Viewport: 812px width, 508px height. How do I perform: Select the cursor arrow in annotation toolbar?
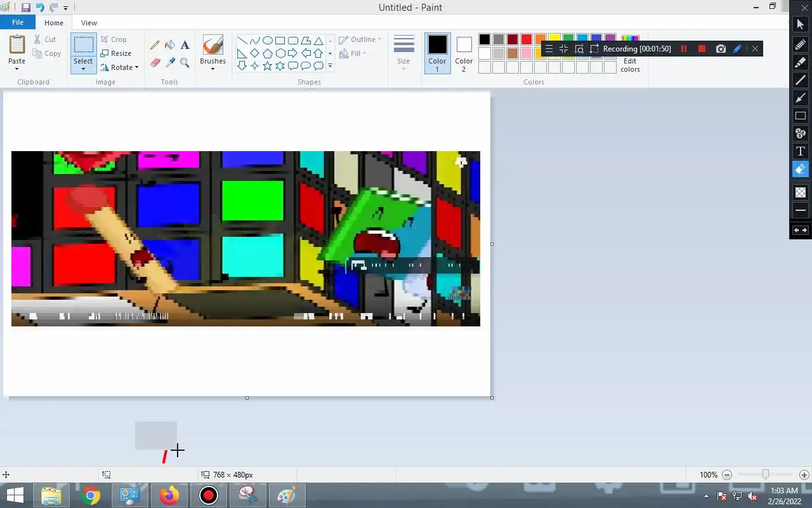[801, 25]
